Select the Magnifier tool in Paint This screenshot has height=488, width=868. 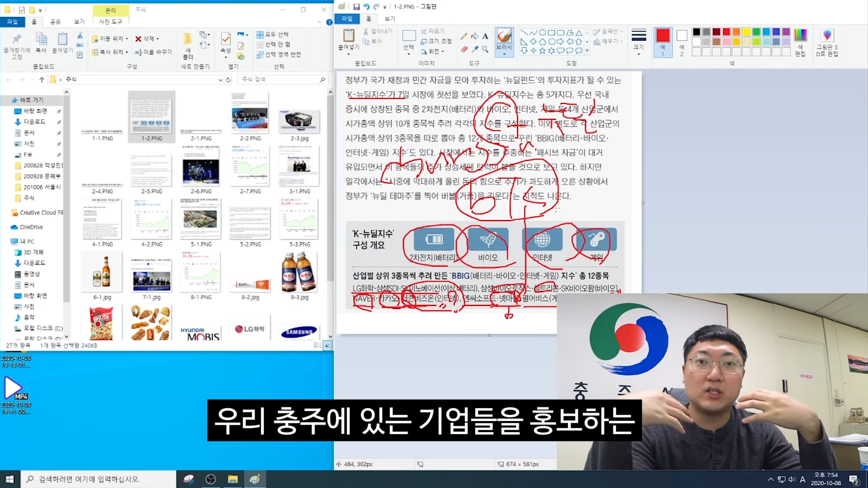click(x=485, y=49)
